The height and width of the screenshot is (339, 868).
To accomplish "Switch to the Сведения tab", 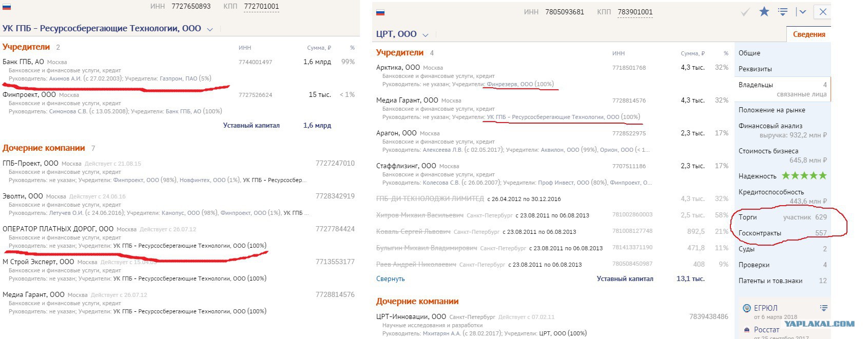I will click(809, 34).
